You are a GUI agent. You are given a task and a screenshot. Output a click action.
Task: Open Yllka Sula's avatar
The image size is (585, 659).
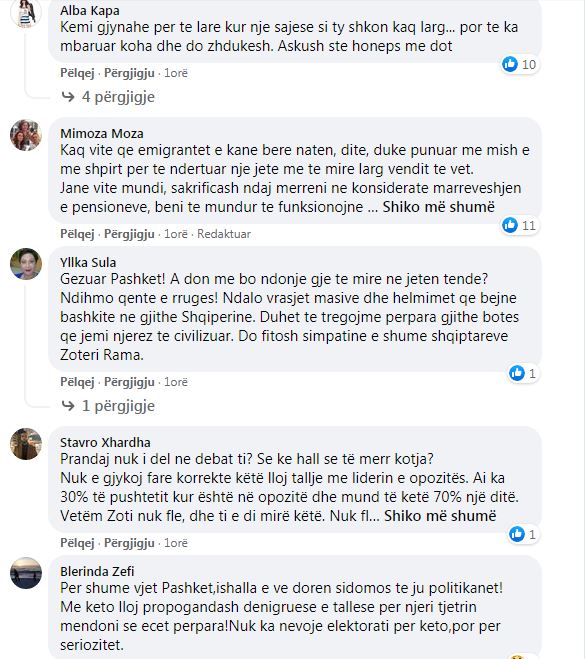click(x=26, y=264)
